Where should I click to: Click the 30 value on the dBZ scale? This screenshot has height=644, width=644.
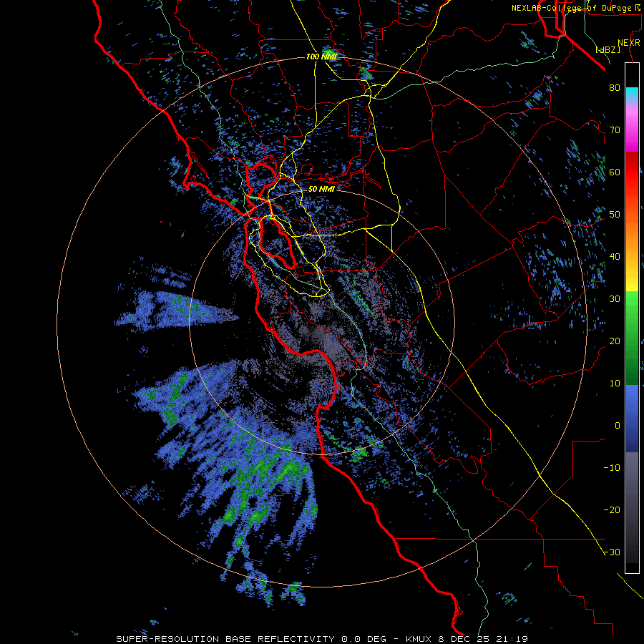coord(615,299)
